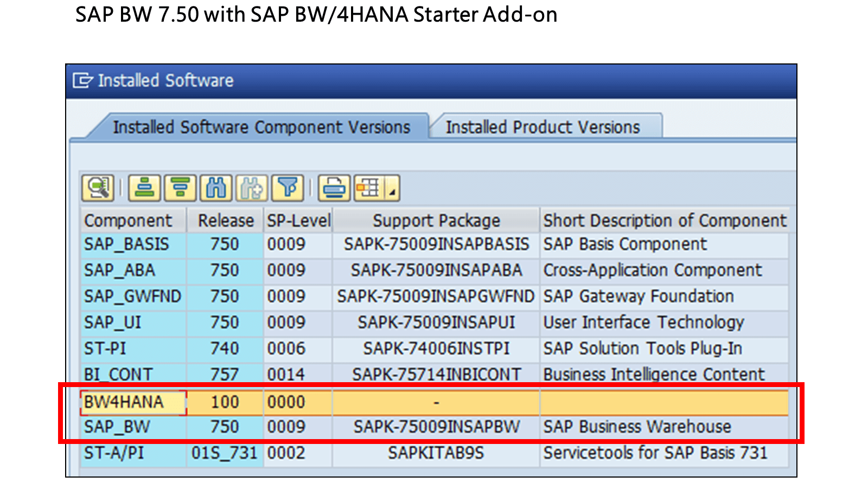Select support package SAPKITAB9S
This screenshot has height=483, width=868.
(436, 453)
